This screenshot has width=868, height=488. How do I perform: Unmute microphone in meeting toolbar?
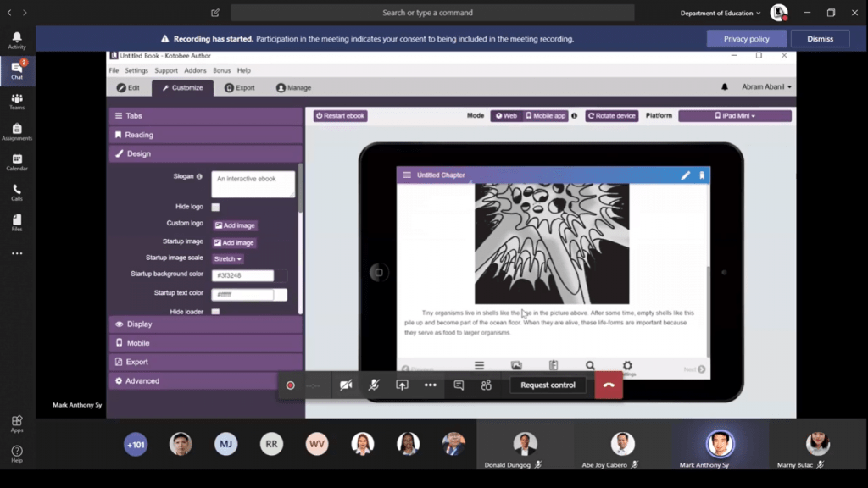click(x=374, y=385)
